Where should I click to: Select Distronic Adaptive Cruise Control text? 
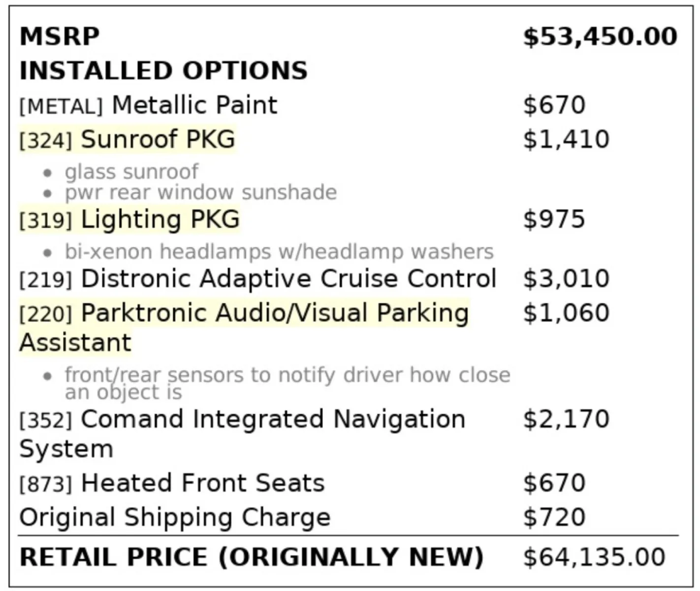[288, 279]
